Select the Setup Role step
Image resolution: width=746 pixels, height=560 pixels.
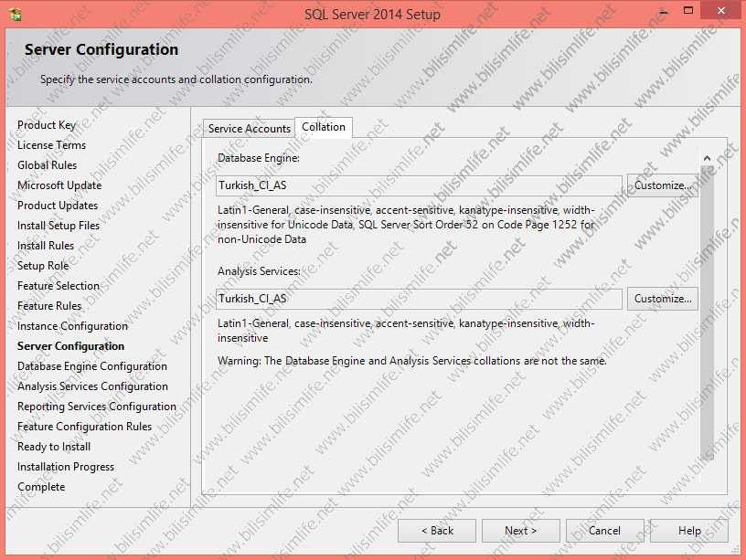(43, 265)
